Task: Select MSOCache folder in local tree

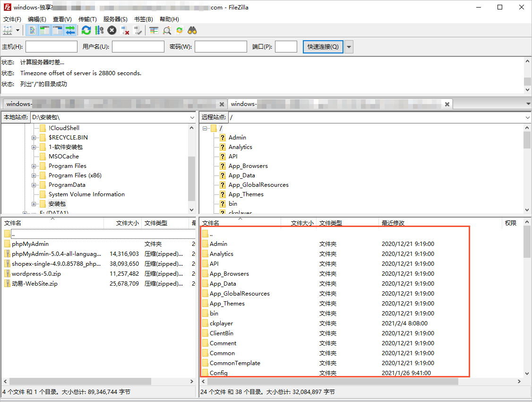Action: click(63, 157)
